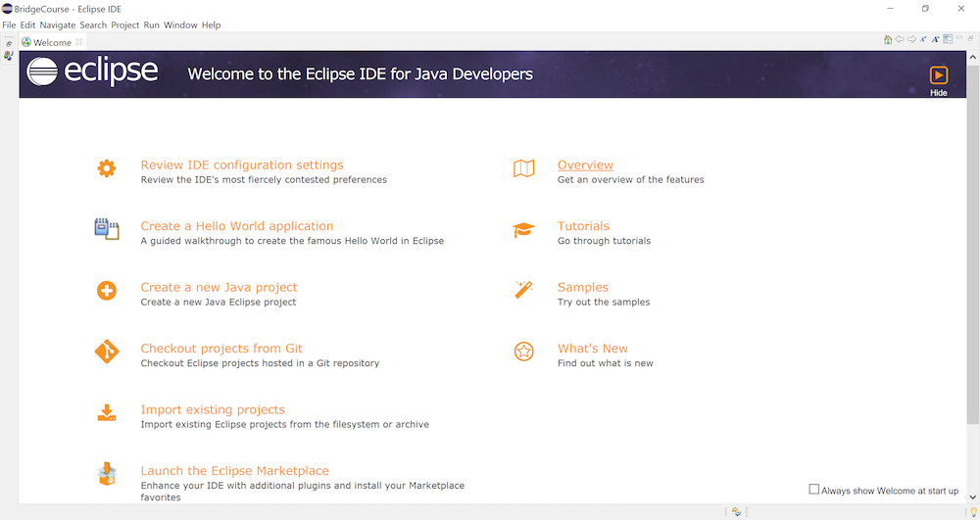Click the orange Hide play icon
This screenshot has height=520, width=980.
[938, 75]
